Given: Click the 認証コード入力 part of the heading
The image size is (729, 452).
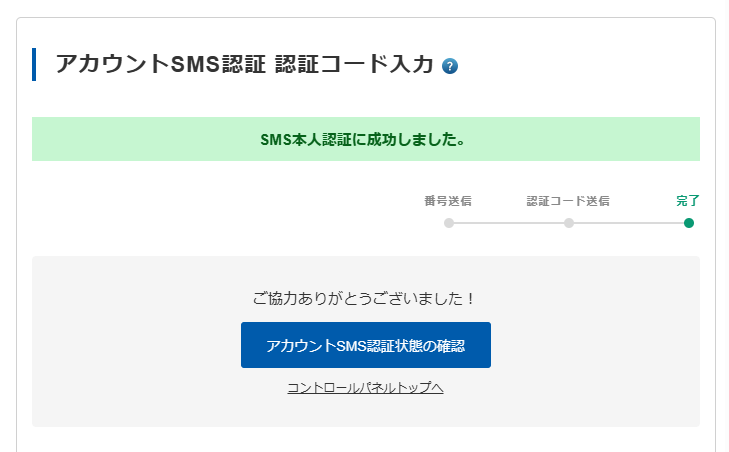Looking at the screenshot, I should (354, 65).
